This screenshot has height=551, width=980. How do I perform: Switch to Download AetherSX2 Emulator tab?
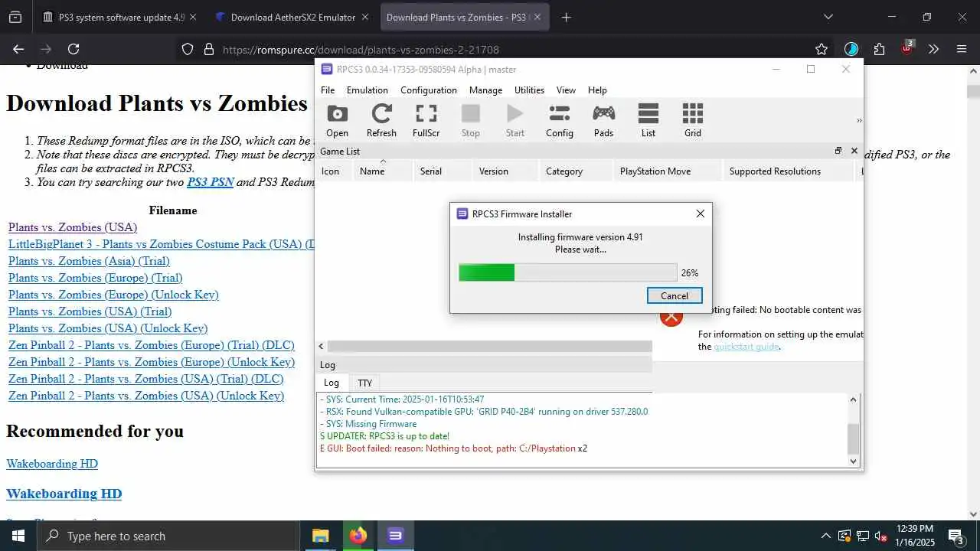coord(292,17)
